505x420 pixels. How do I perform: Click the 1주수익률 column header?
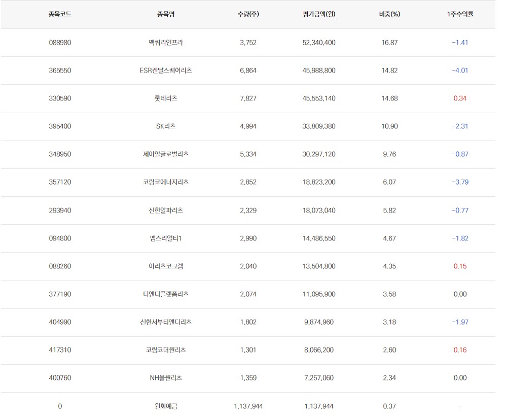click(x=460, y=14)
